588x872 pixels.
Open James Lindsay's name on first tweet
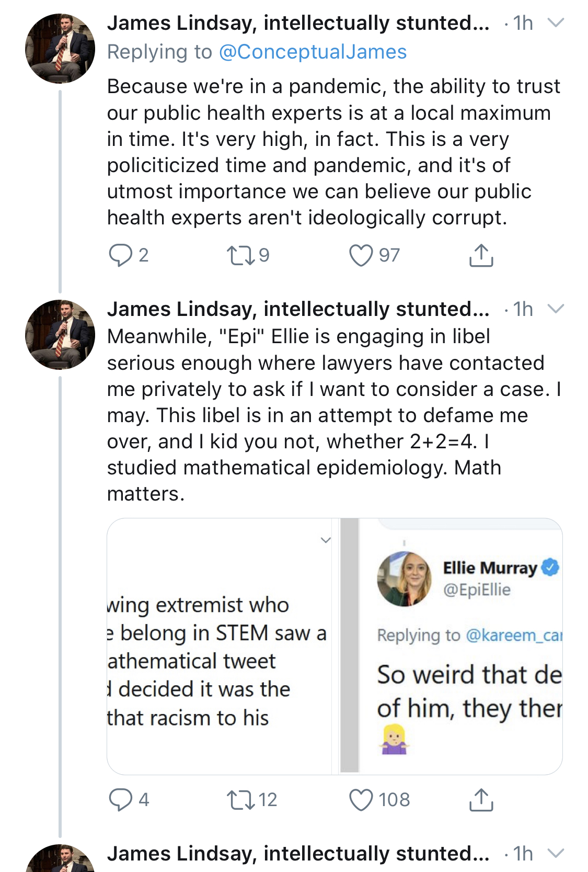tap(298, 24)
